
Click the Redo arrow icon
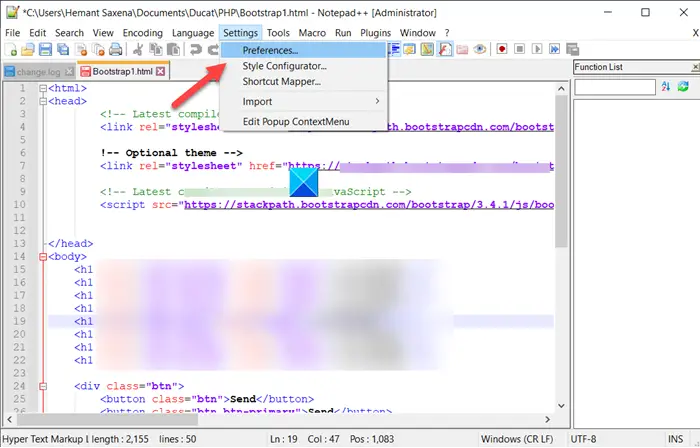(213, 49)
